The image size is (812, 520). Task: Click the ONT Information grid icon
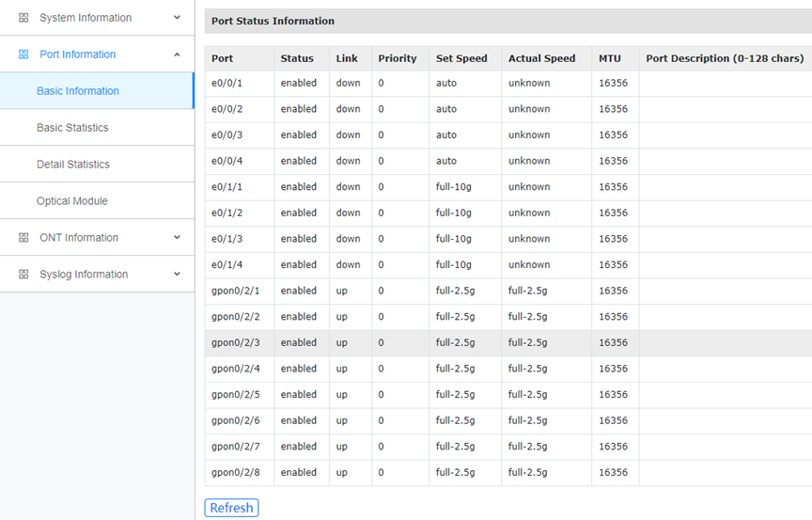23,238
